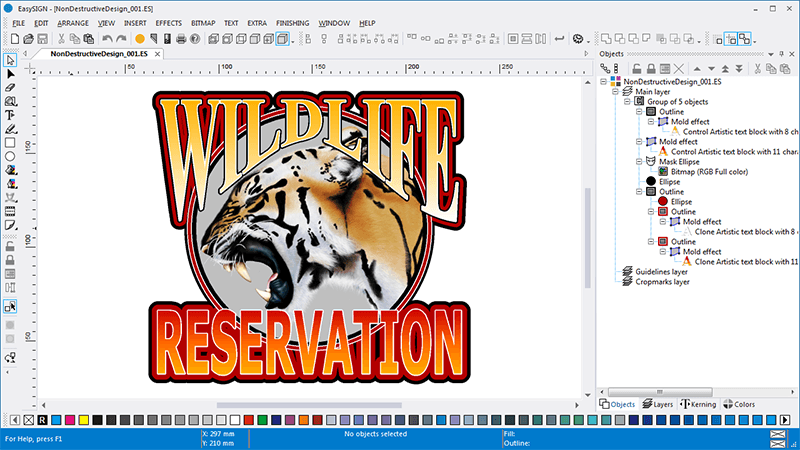Open the Bitmap menu
The image size is (800, 450).
(x=203, y=22)
